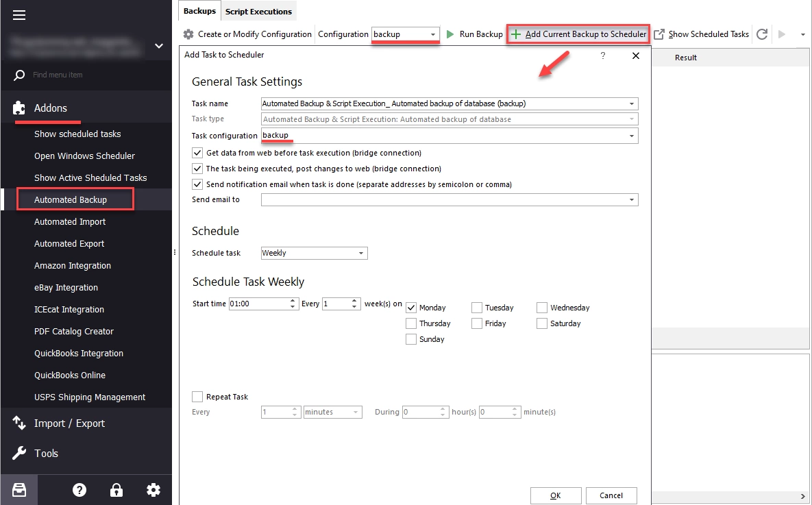Open USPS Shipping Management addon
Screen dimensions: 812x505
point(90,397)
